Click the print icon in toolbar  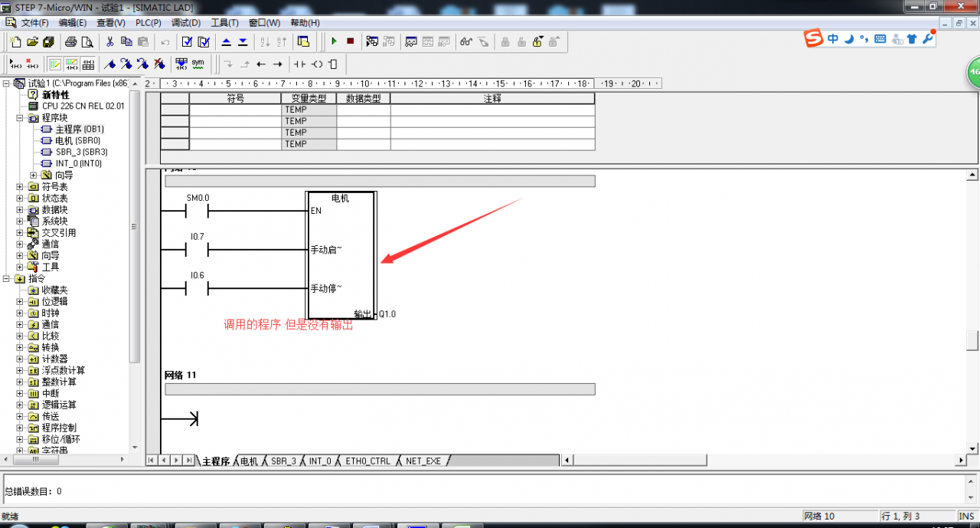click(x=70, y=41)
